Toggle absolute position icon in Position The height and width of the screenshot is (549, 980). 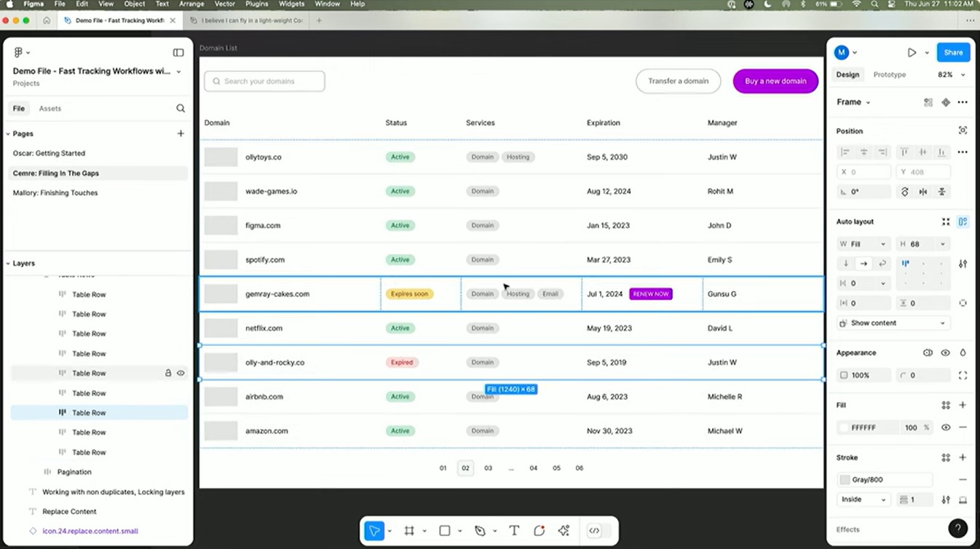pyautogui.click(x=963, y=130)
